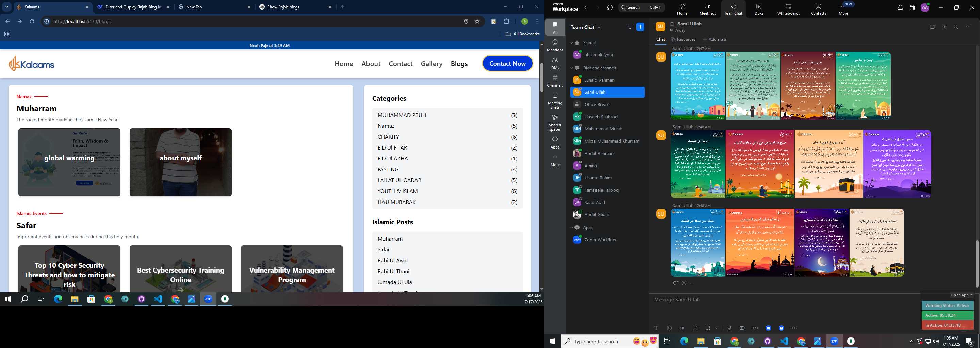Open Resources tab in chat
The image size is (980, 348).
pyautogui.click(x=683, y=39)
